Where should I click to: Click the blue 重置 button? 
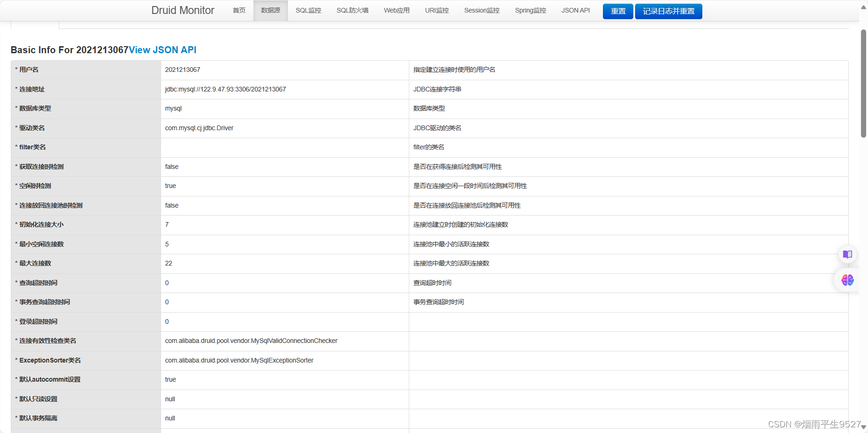617,11
